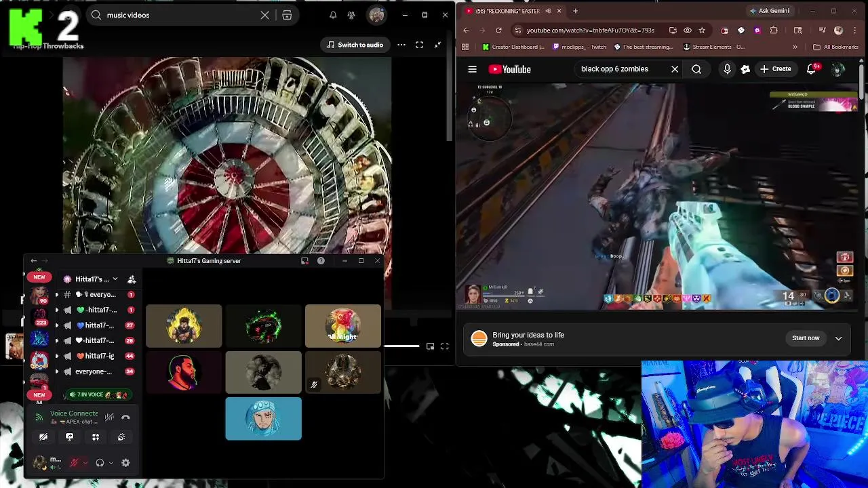
Task: Select Discord server icon with 90 badge
Action: [x=39, y=296]
